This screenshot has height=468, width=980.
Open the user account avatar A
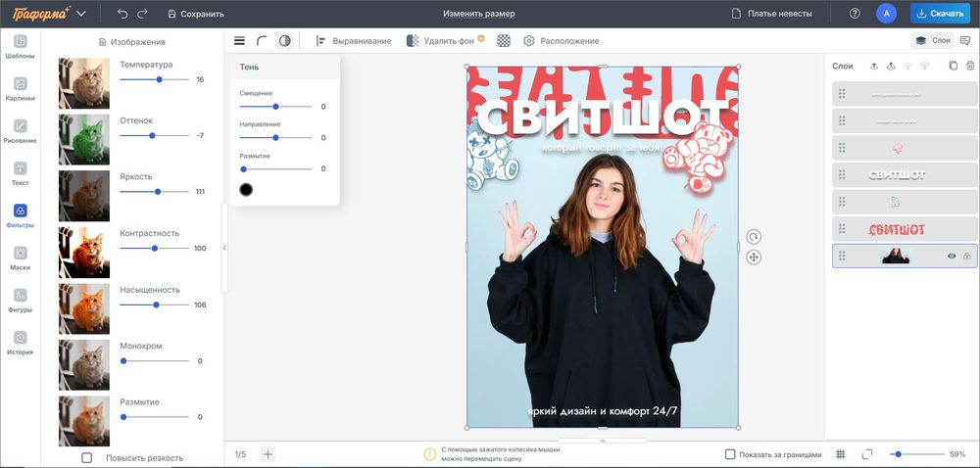(886, 13)
